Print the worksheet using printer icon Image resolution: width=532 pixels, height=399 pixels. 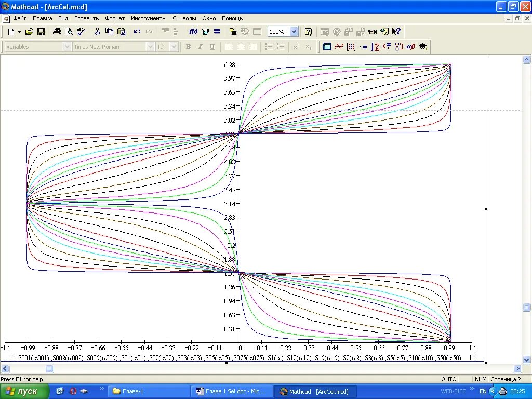(x=57, y=32)
